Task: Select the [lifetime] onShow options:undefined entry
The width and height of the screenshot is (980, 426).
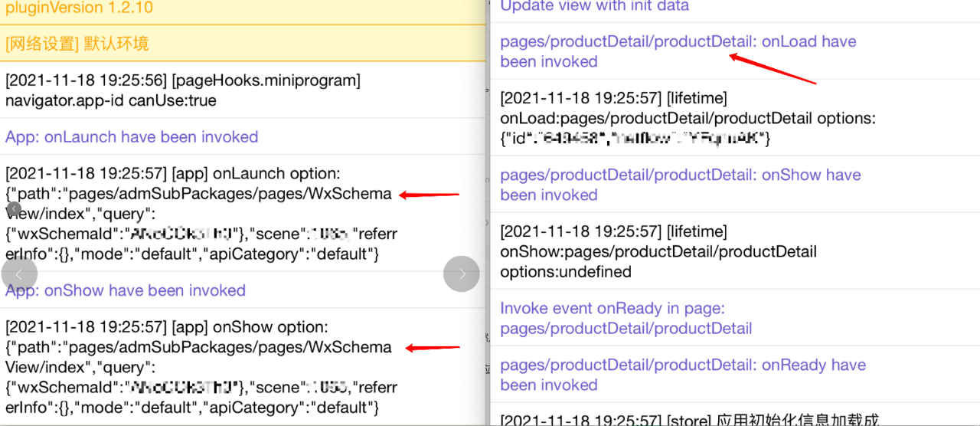Action: click(658, 251)
